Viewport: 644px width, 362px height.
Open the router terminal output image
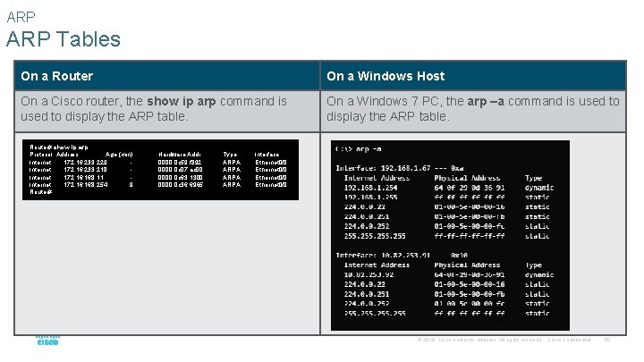tap(161, 170)
